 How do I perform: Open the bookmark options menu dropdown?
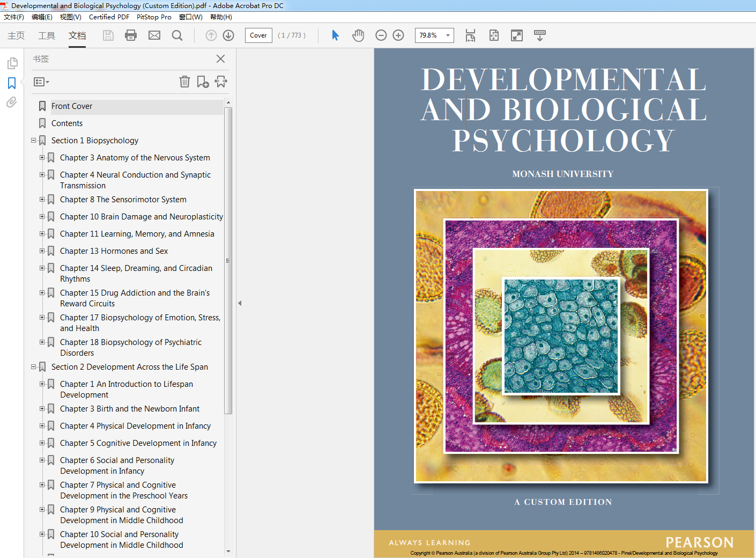point(41,82)
